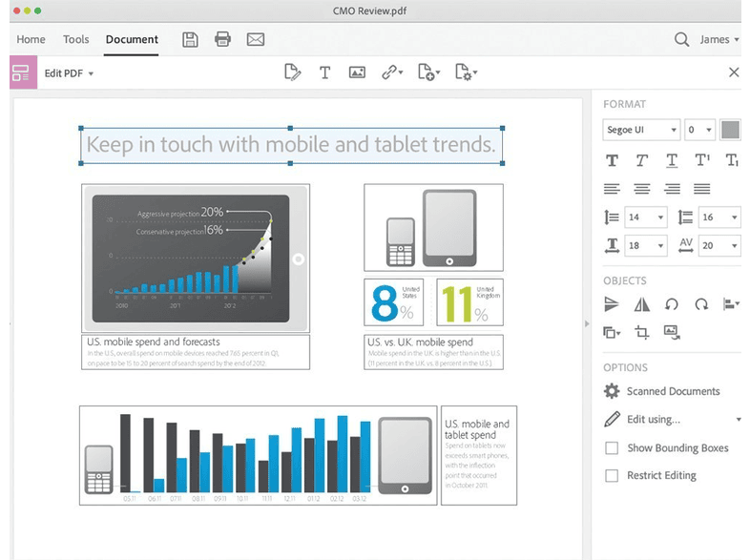Click the gray font color swatch

730,130
